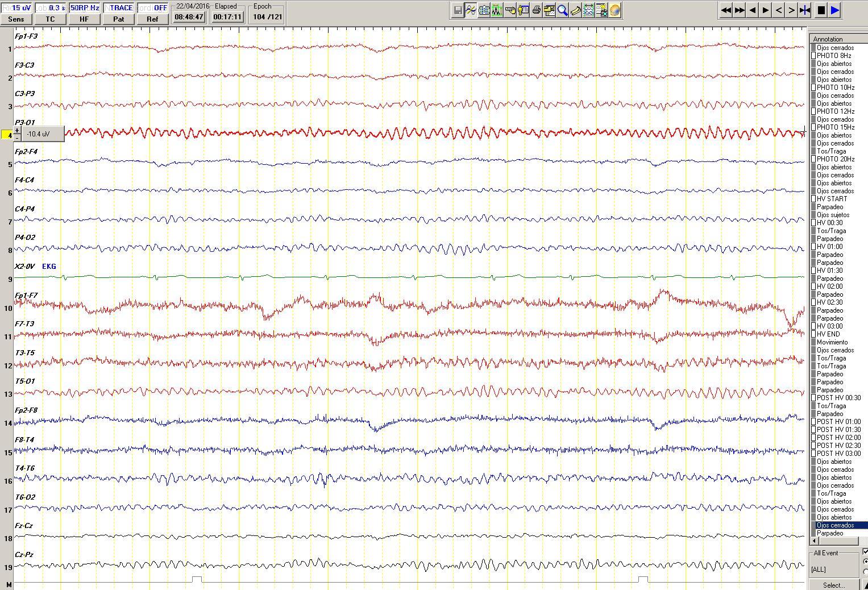Open the TC time constant selector

tap(50, 19)
